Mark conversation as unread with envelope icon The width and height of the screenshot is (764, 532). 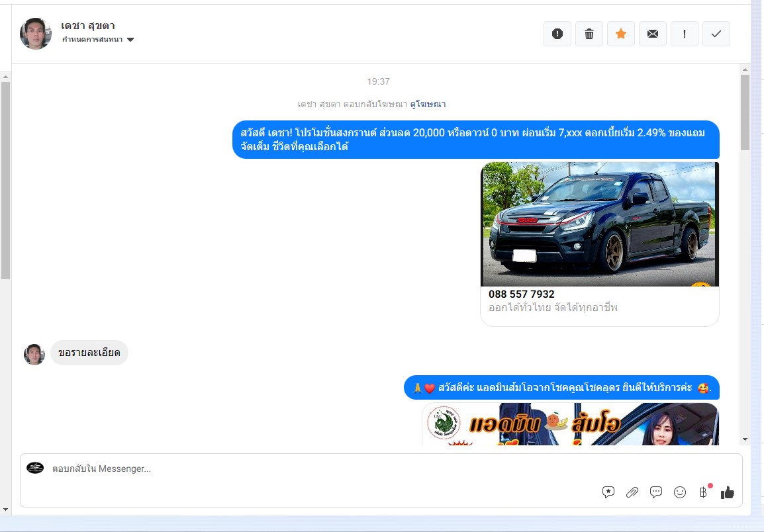click(x=652, y=34)
